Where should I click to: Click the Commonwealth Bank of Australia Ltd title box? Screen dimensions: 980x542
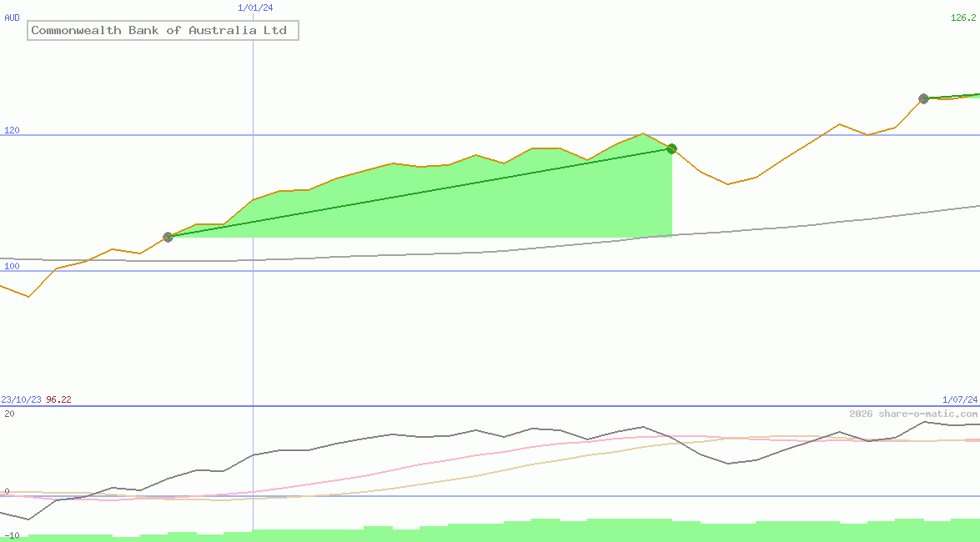[x=163, y=30]
